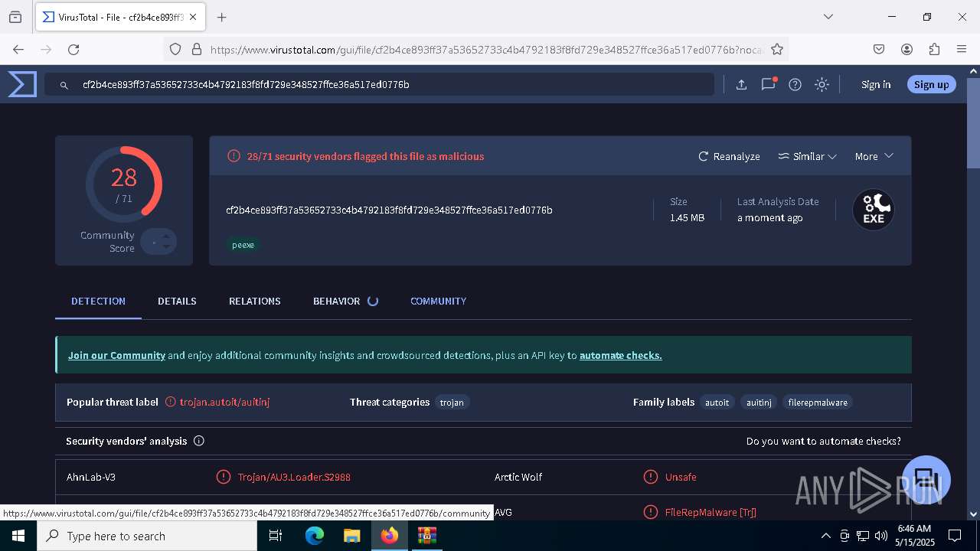Click the filerepmalware family label
The width and height of the screenshot is (980, 551).
tap(818, 402)
